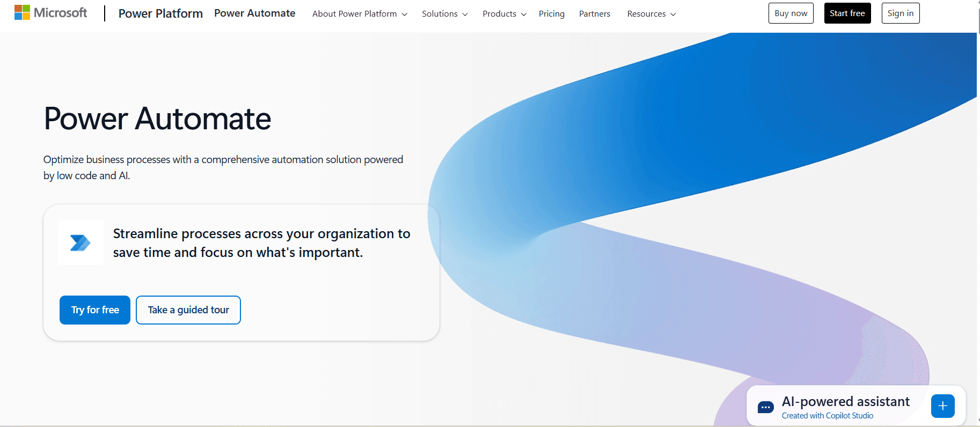Expand the assistant with the plus button
The height and width of the screenshot is (427, 980).
943,406
